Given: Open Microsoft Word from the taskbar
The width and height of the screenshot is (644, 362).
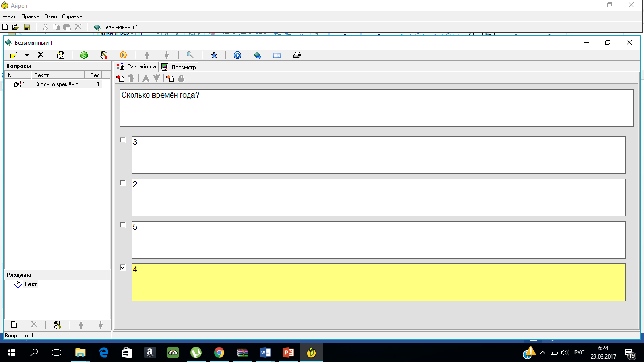Looking at the screenshot, I should [x=265, y=352].
